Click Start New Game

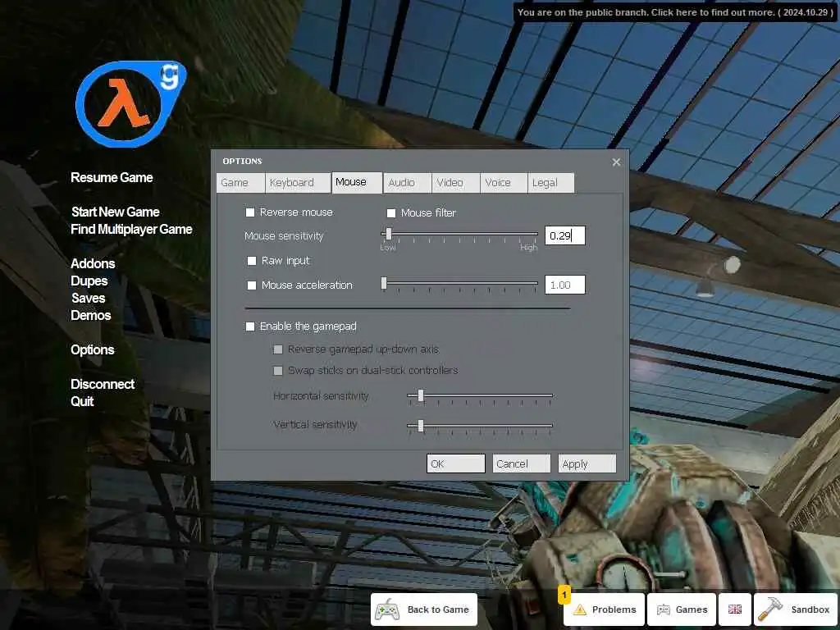tap(115, 212)
